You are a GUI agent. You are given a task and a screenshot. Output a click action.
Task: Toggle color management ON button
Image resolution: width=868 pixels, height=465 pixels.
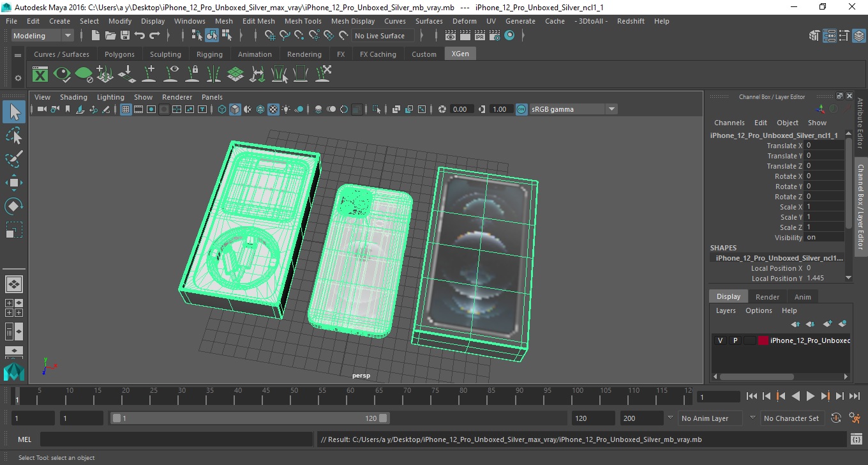point(521,109)
